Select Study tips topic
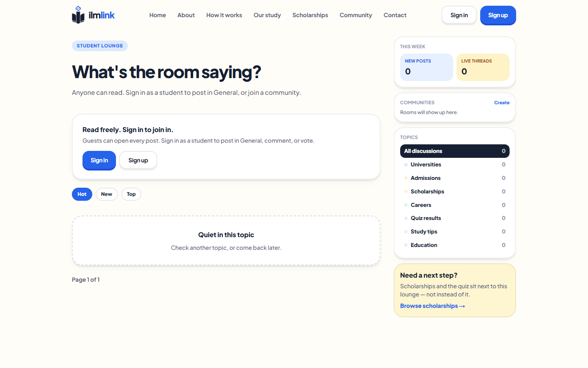This screenshot has width=588, height=368. (x=455, y=231)
